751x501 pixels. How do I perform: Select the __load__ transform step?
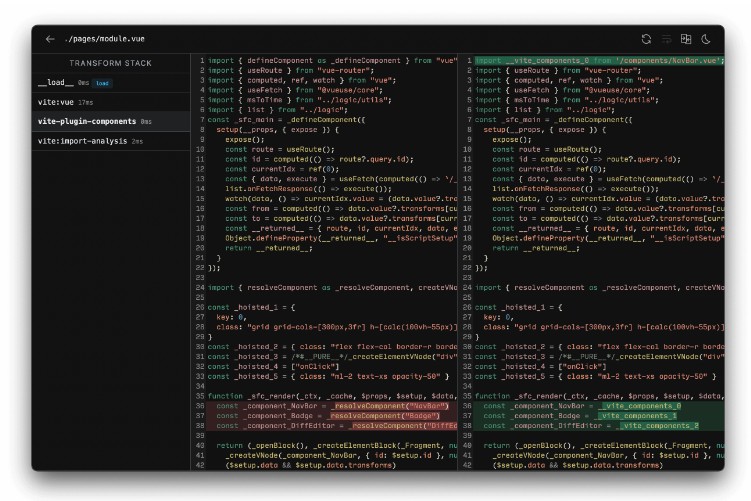point(111,83)
